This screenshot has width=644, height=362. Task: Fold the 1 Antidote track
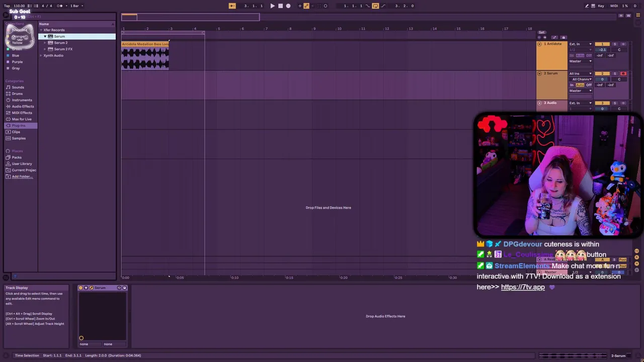pyautogui.click(x=540, y=44)
